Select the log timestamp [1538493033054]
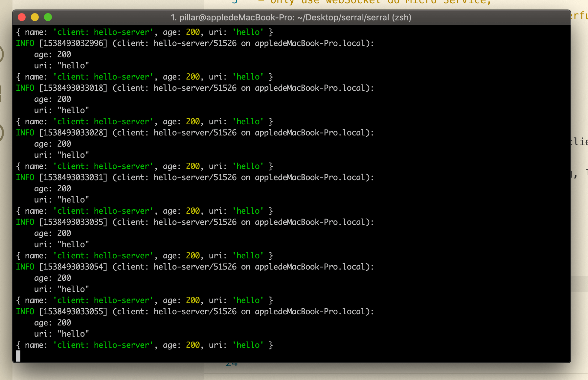Screen dimensions: 588x380 coord(73,267)
